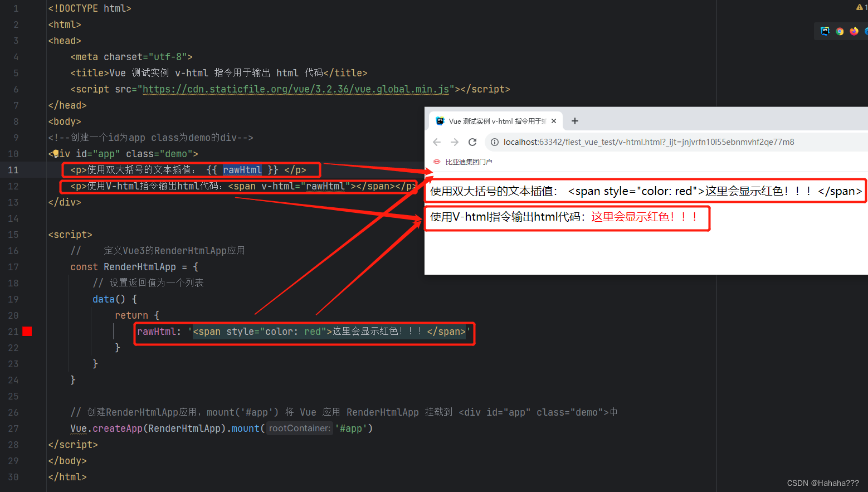Open file in Chrome via floating toolbar

click(840, 31)
